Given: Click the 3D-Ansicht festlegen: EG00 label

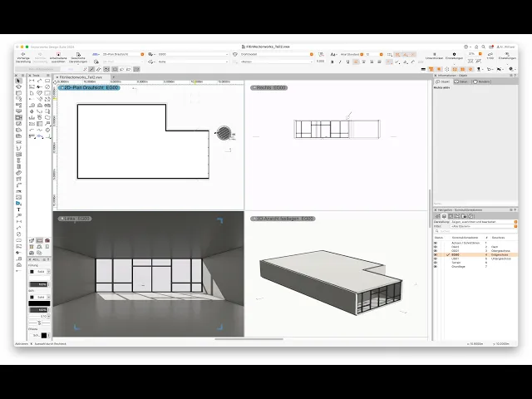Looking at the screenshot, I should [283, 219].
